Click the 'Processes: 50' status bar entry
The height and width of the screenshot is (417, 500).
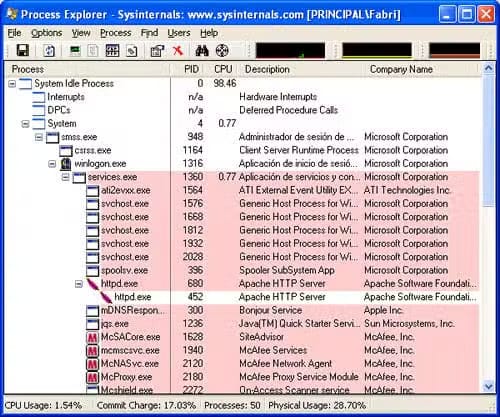coord(232,405)
